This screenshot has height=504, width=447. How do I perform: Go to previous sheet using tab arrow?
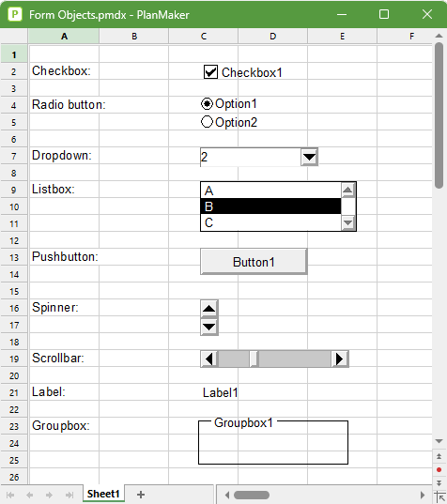pyautogui.click(x=30, y=495)
